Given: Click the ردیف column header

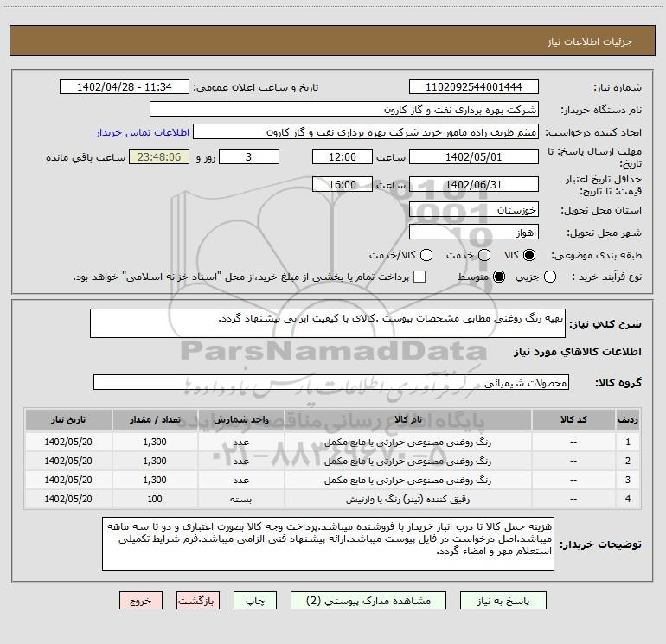Looking at the screenshot, I should [628, 419].
